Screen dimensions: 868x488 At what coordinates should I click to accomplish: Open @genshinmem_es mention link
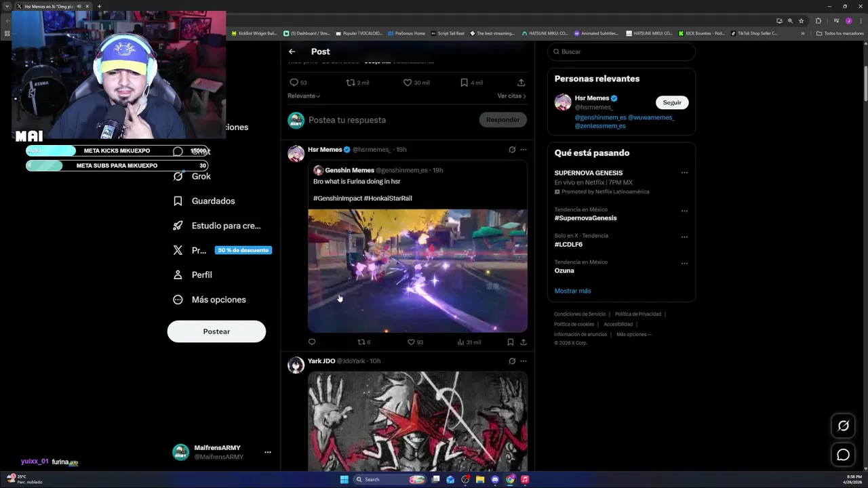point(600,117)
